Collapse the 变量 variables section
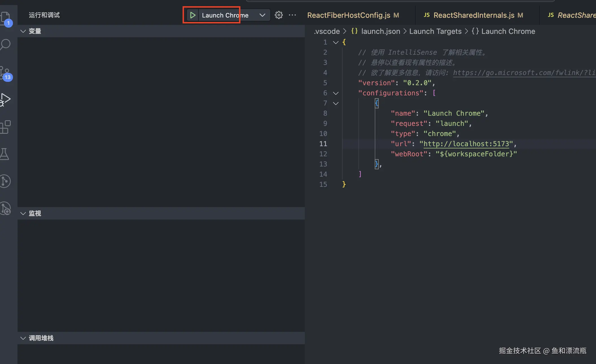 click(23, 31)
